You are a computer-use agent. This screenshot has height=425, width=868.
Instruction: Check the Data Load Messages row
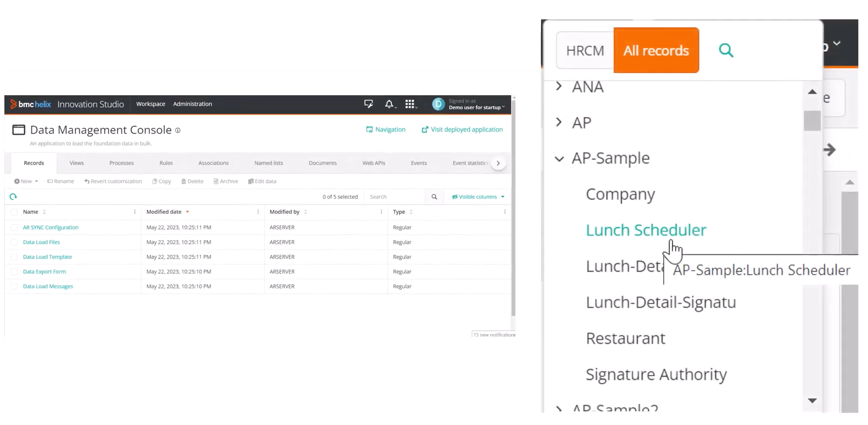[14, 286]
